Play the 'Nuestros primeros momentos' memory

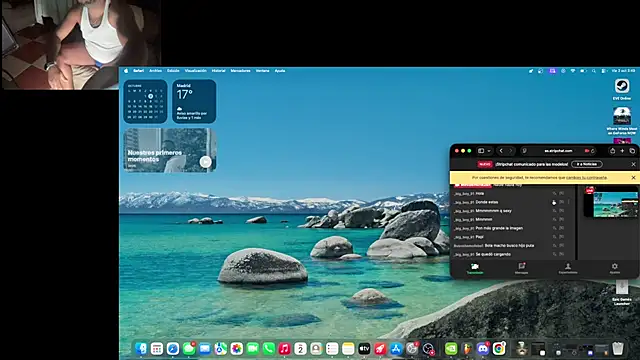(206, 162)
